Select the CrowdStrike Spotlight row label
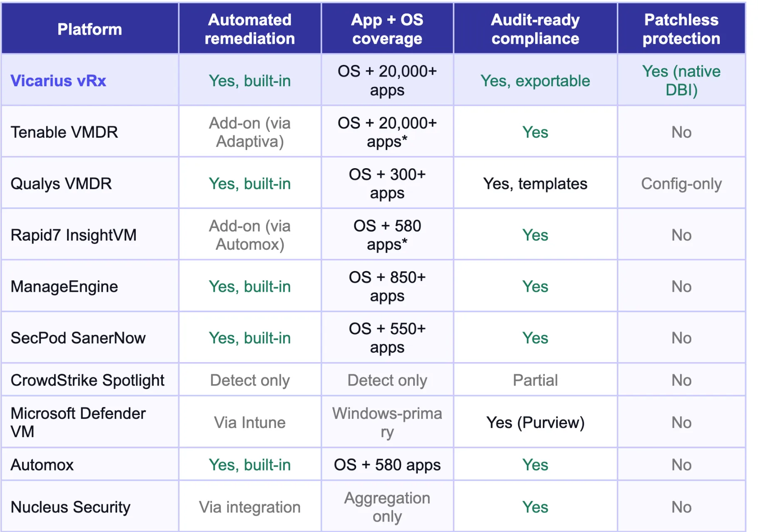 coord(87,380)
